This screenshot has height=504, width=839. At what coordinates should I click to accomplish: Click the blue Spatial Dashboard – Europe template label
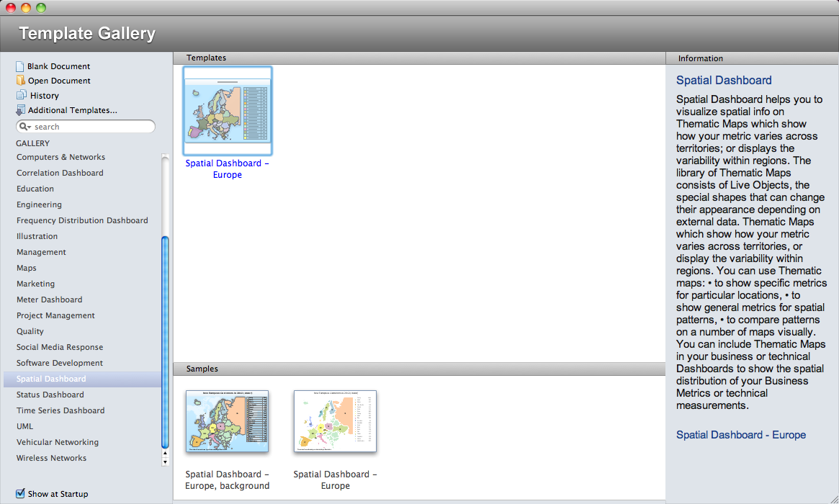click(x=228, y=169)
